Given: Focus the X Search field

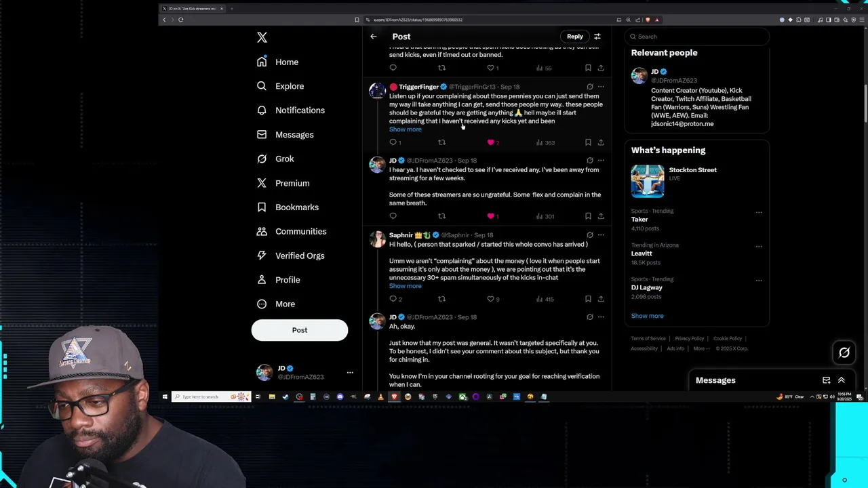Looking at the screenshot, I should (698, 37).
